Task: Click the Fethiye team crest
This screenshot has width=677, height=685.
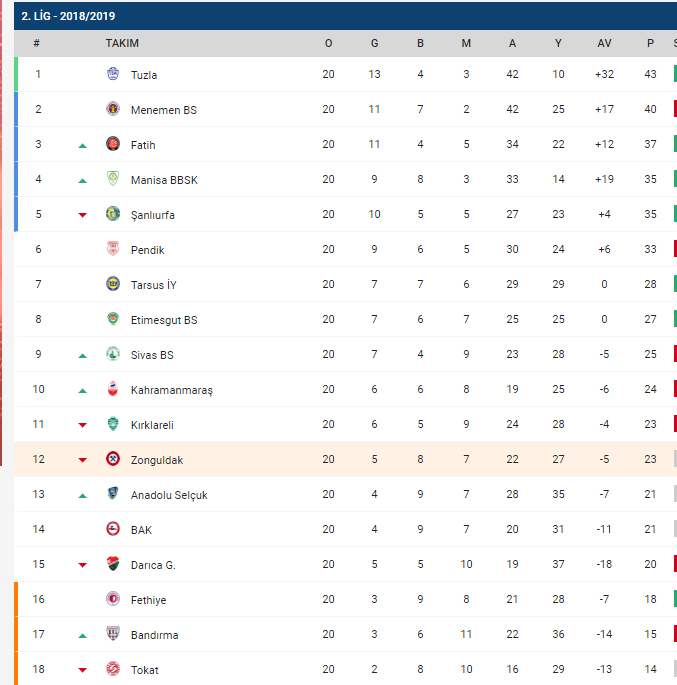Action: 113,599
